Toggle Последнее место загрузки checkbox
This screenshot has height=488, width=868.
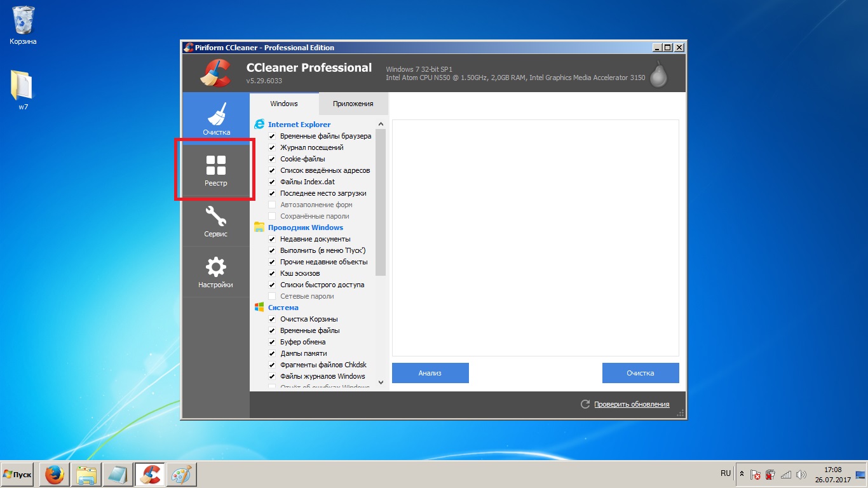272,193
